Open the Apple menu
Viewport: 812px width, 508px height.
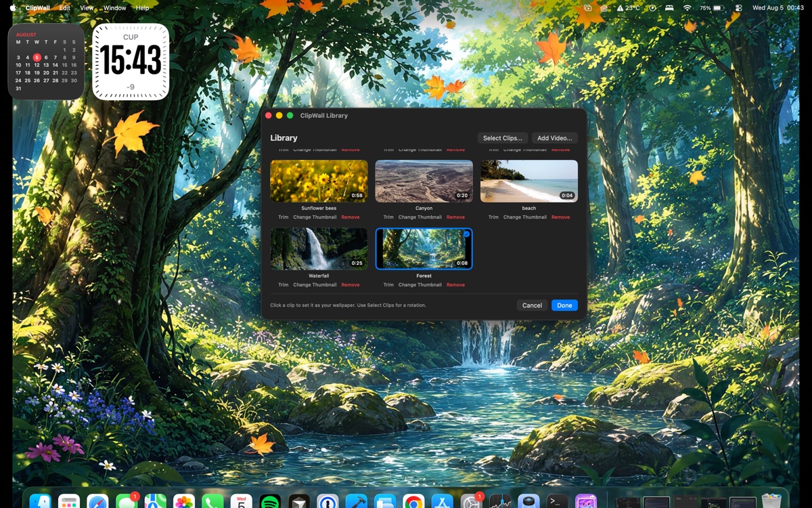click(x=13, y=8)
